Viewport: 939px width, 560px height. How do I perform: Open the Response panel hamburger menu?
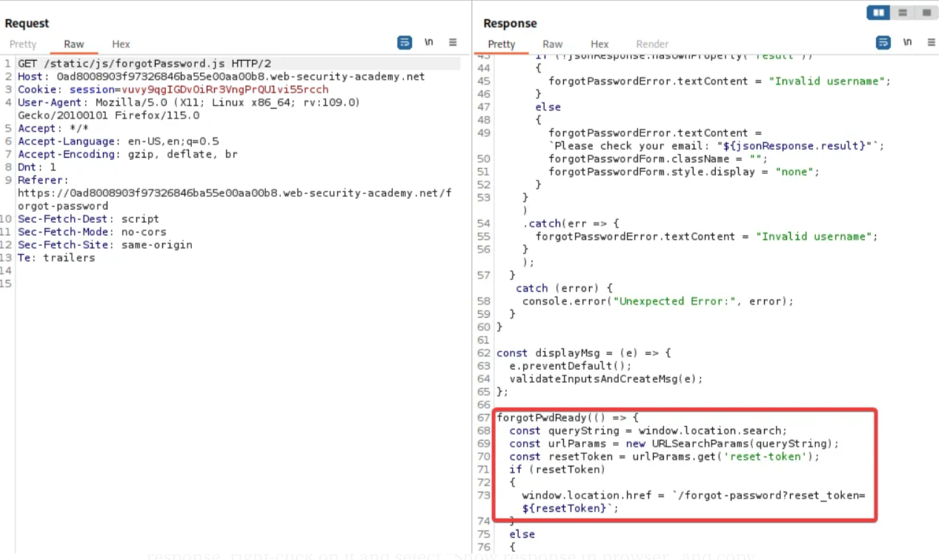pyautogui.click(x=931, y=43)
